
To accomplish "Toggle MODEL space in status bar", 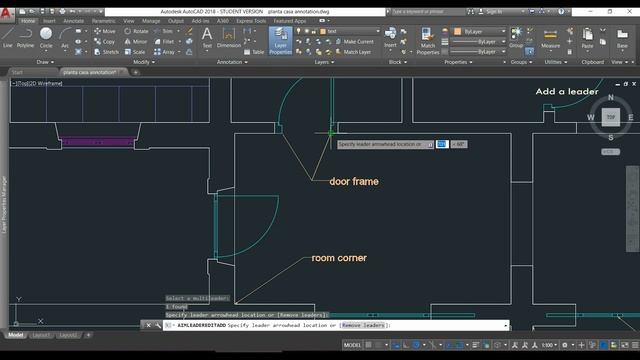I will [x=352, y=345].
